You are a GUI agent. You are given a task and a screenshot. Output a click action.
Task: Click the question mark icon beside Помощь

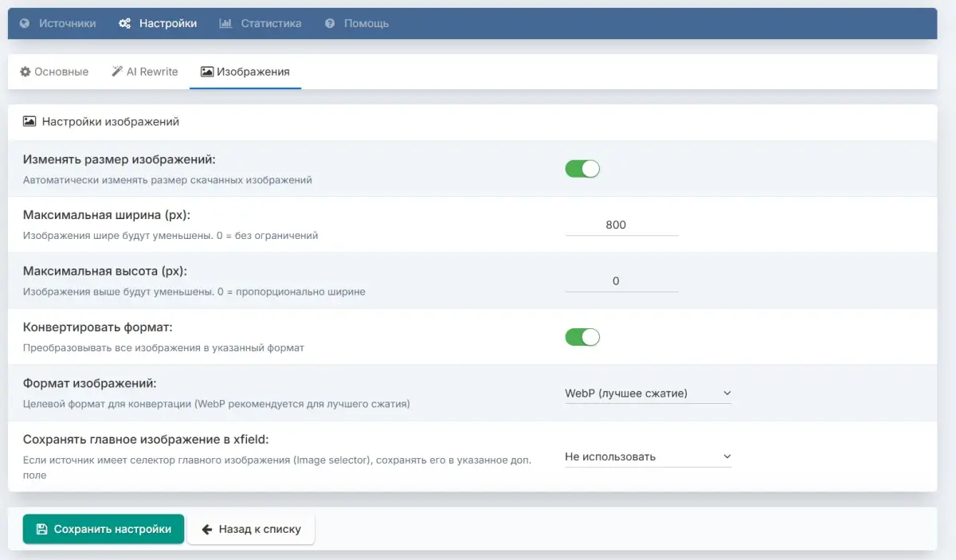pos(330,24)
